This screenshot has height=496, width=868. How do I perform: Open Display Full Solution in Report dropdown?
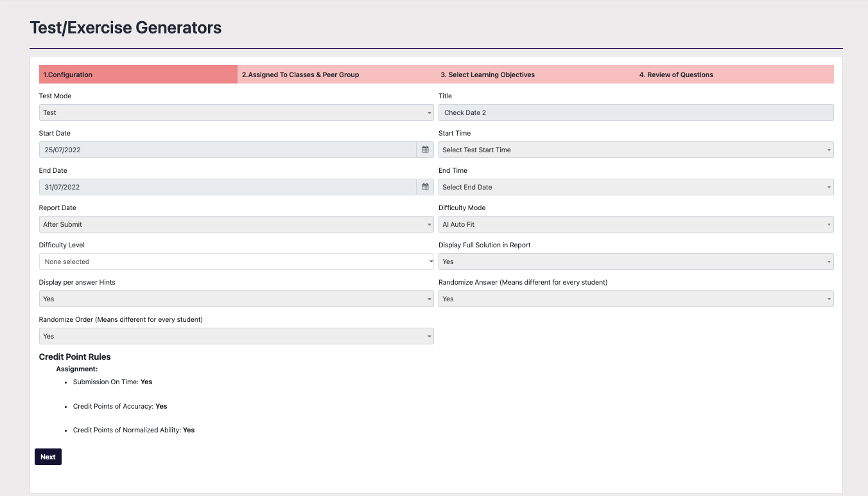click(x=636, y=261)
